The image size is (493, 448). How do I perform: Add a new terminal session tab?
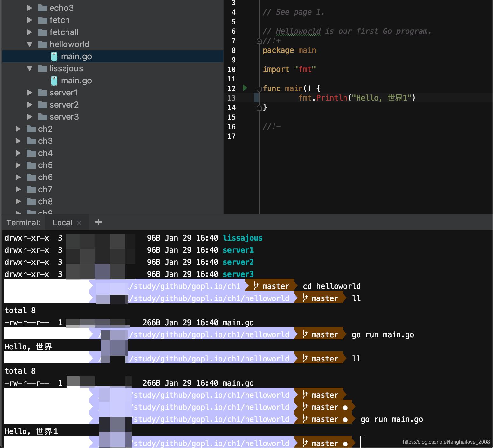point(99,222)
